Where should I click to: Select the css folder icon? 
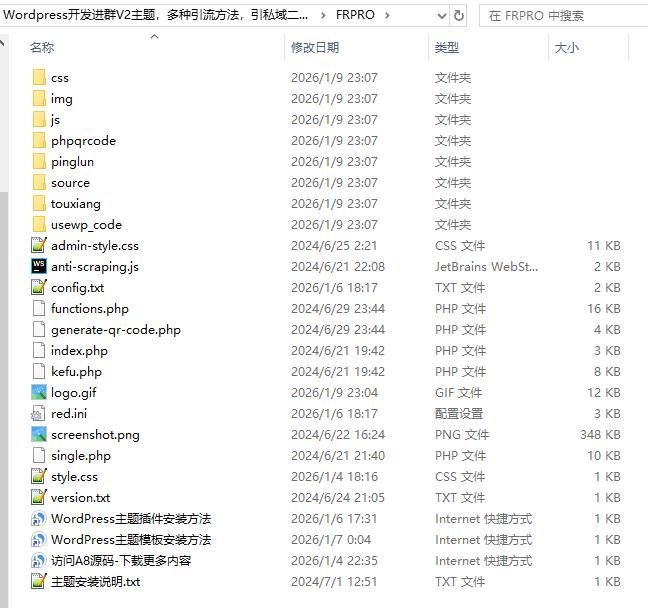coord(39,77)
